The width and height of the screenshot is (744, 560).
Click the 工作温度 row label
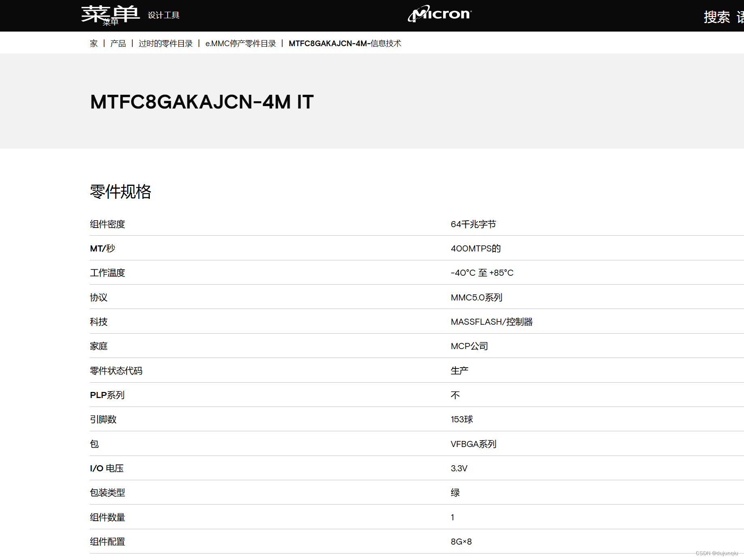coord(107,273)
